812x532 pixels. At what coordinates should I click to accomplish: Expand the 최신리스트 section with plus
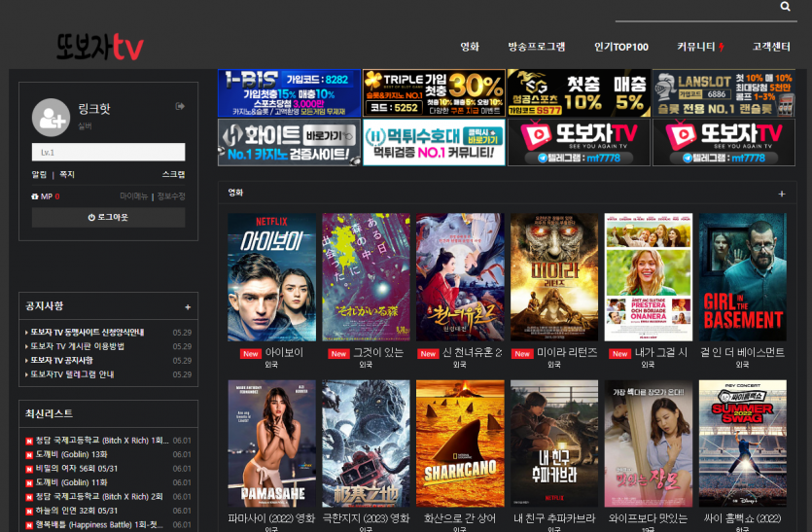[x=188, y=414]
